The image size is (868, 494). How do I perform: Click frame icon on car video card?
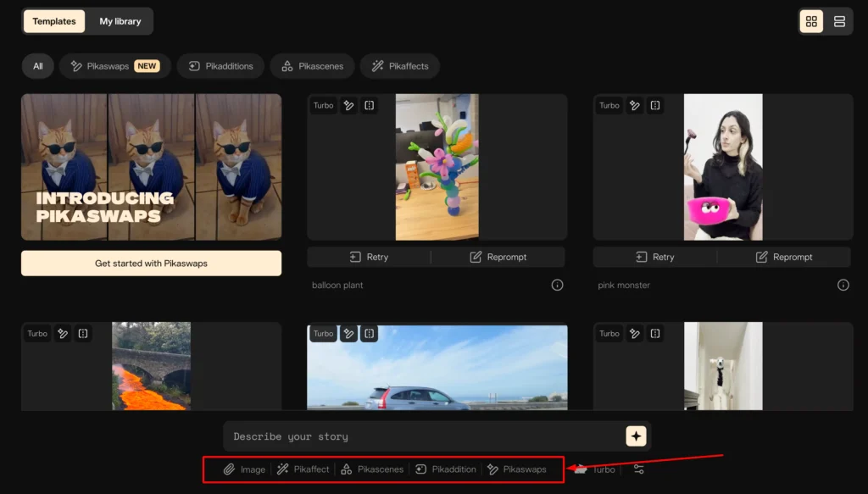[x=370, y=334]
